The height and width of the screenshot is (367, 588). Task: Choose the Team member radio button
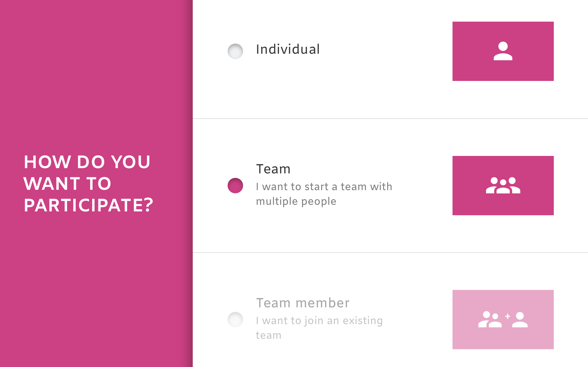coord(235,319)
